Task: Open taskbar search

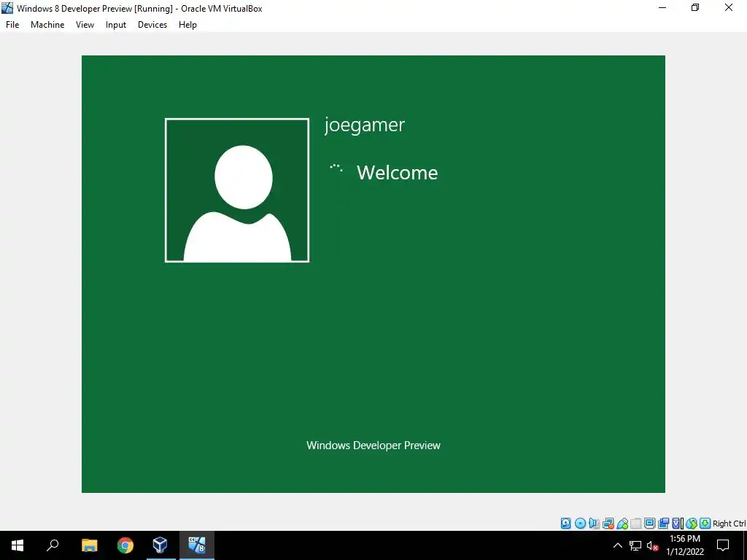Action: (x=53, y=545)
